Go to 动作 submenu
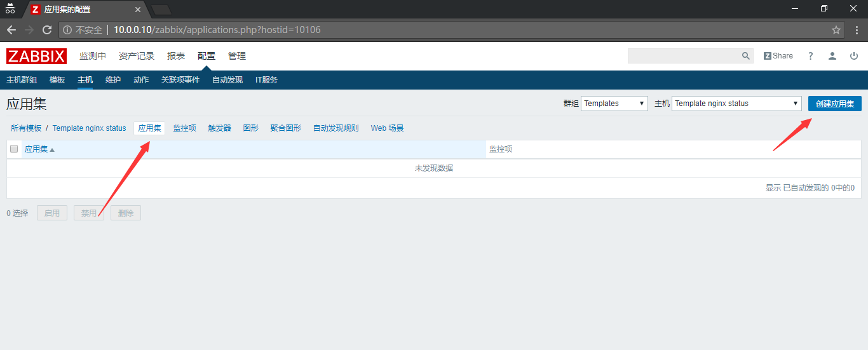This screenshot has width=868, height=350. click(141, 80)
